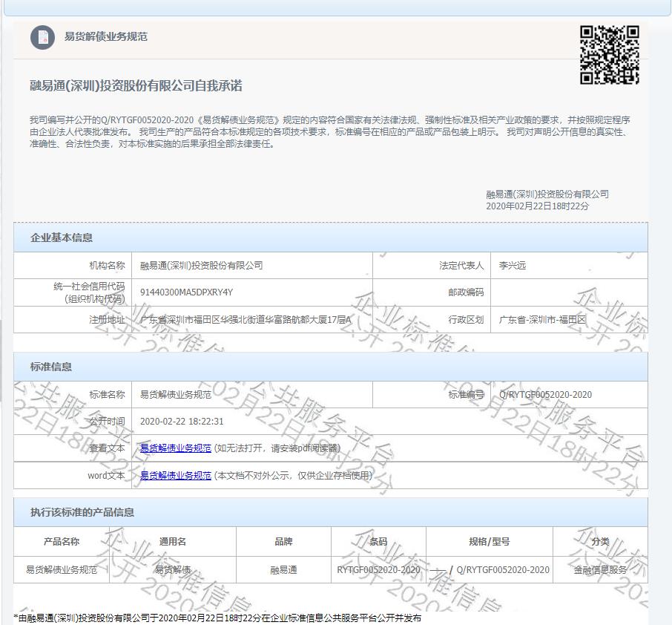Click the footer note about 企业标准信息公共服务平台

point(217,618)
